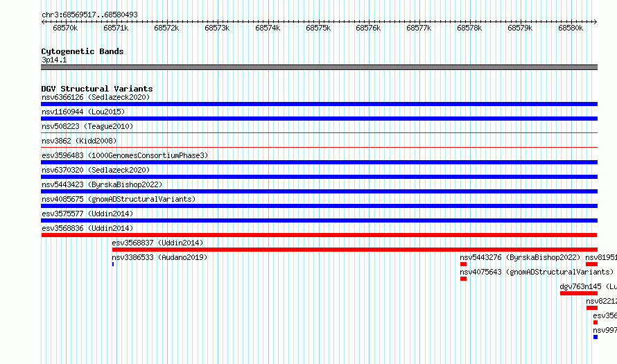Click the 68576k ruler tick label
The height and width of the screenshot is (364, 617).
point(368,28)
